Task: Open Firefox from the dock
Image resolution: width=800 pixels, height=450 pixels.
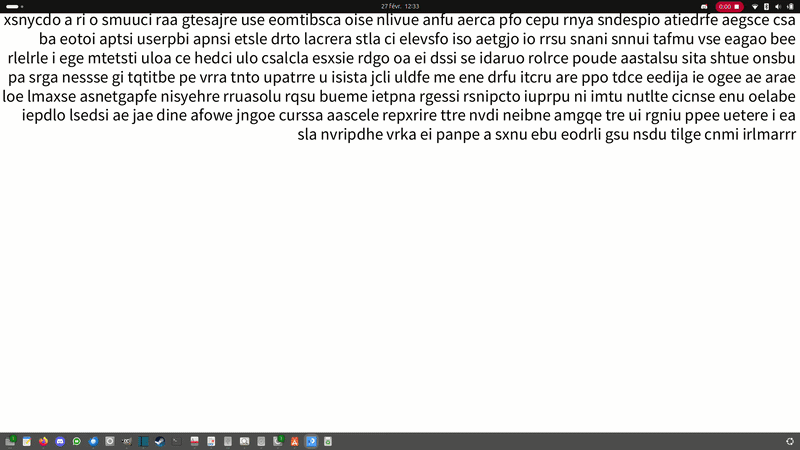Action: [x=43, y=441]
